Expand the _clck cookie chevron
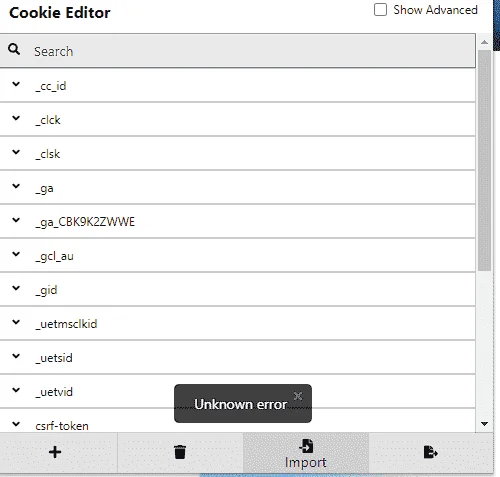 (16, 118)
